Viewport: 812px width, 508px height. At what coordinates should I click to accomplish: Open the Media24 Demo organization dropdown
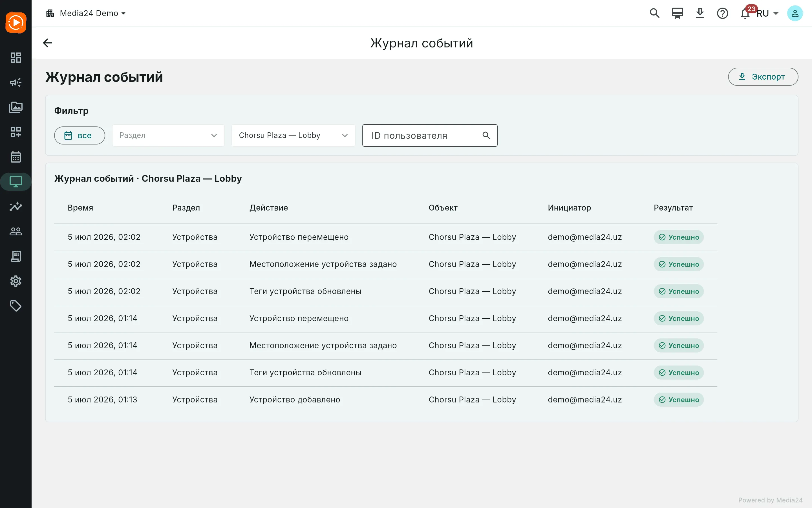(x=86, y=13)
